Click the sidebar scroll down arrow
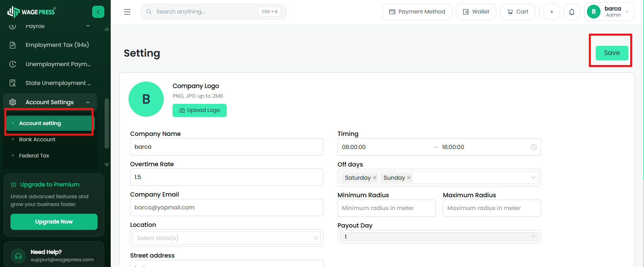644x267 pixels. click(x=107, y=165)
